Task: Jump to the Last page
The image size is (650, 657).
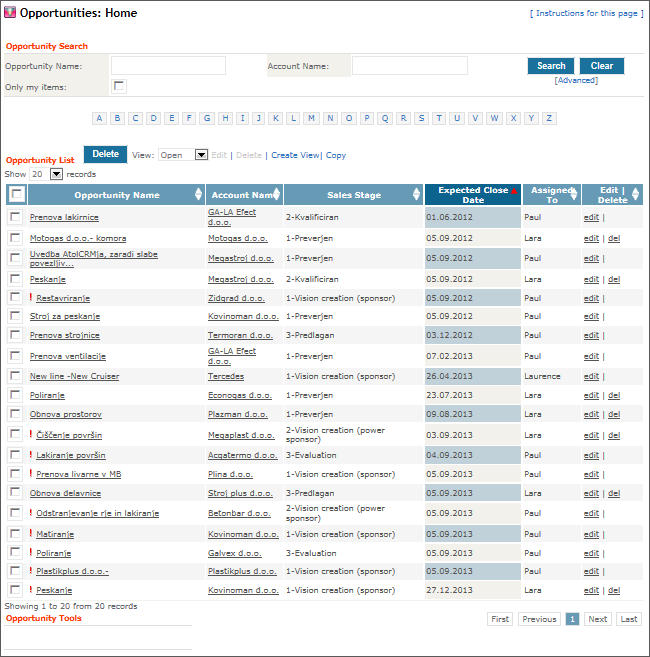Action: coord(628,619)
